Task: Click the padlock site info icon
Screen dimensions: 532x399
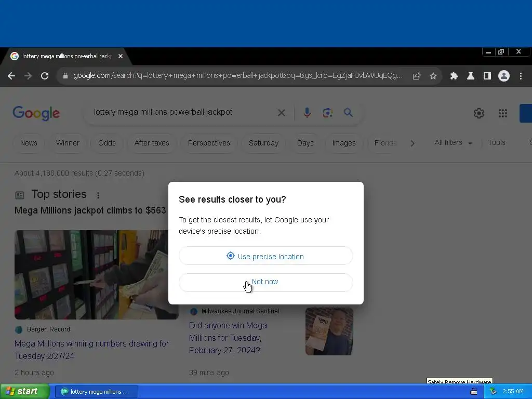Action: (x=65, y=76)
